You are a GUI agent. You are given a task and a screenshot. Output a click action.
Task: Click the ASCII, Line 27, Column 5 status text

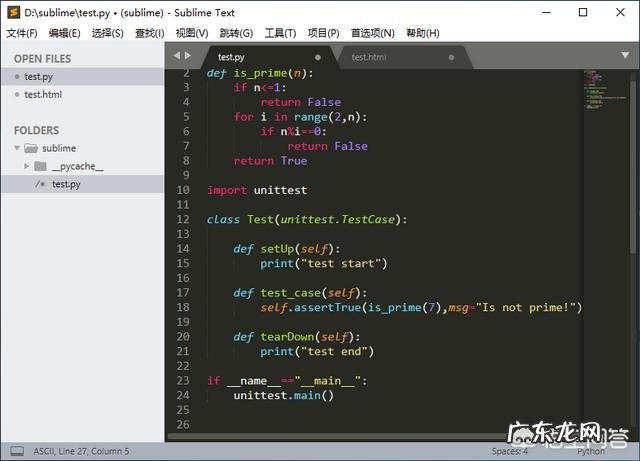pos(81,451)
